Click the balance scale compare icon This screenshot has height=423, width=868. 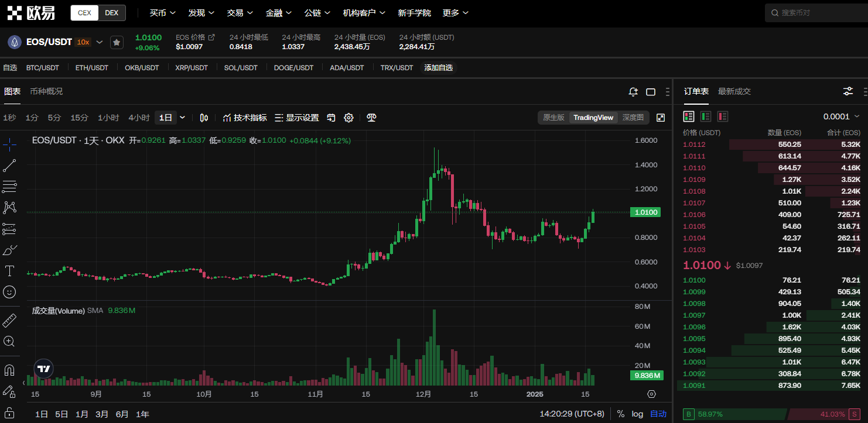click(x=371, y=118)
